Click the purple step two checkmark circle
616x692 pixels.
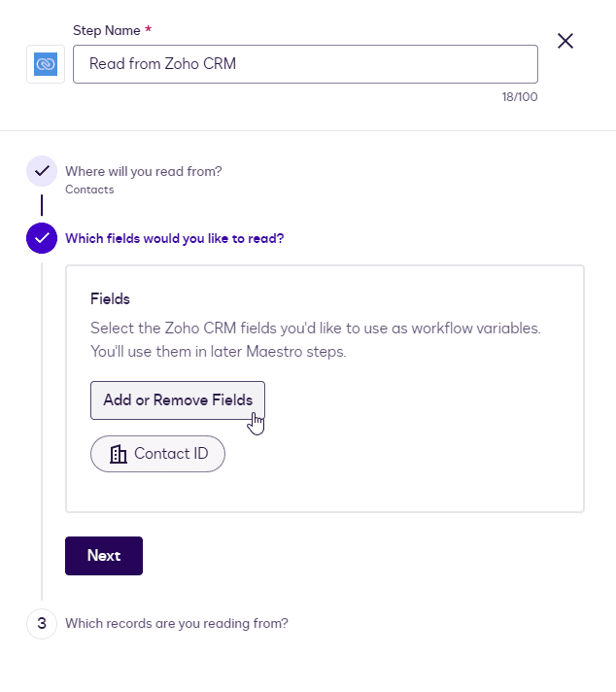pos(41,237)
